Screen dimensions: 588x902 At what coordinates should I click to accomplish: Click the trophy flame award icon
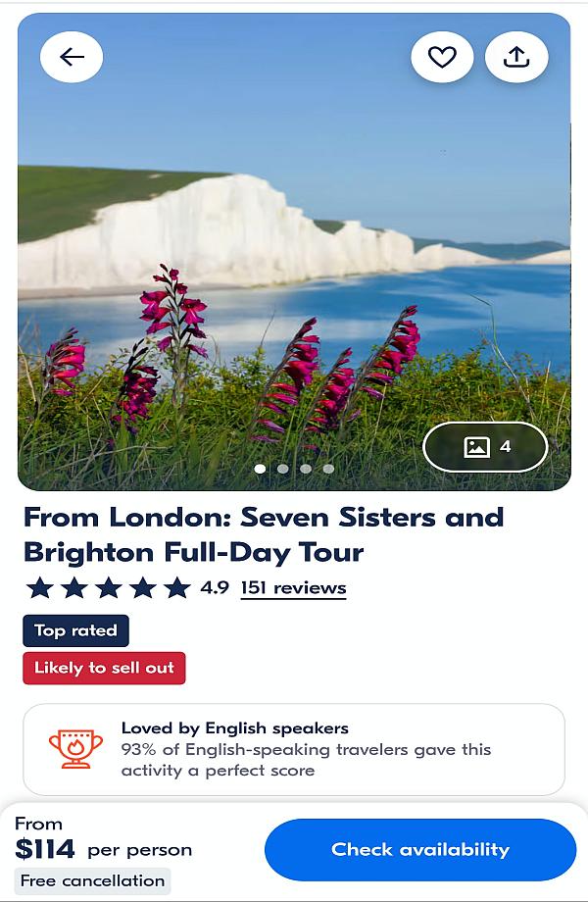[75, 749]
